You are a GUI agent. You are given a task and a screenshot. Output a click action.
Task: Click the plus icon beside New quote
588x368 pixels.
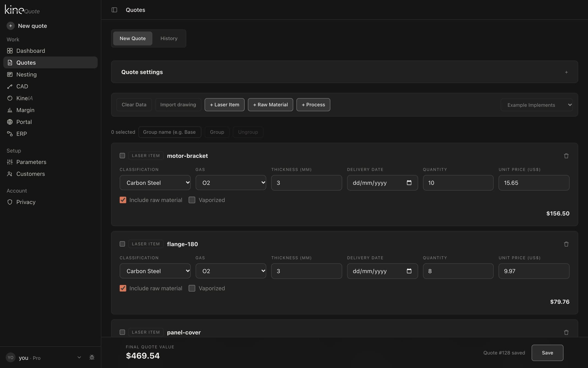click(11, 26)
